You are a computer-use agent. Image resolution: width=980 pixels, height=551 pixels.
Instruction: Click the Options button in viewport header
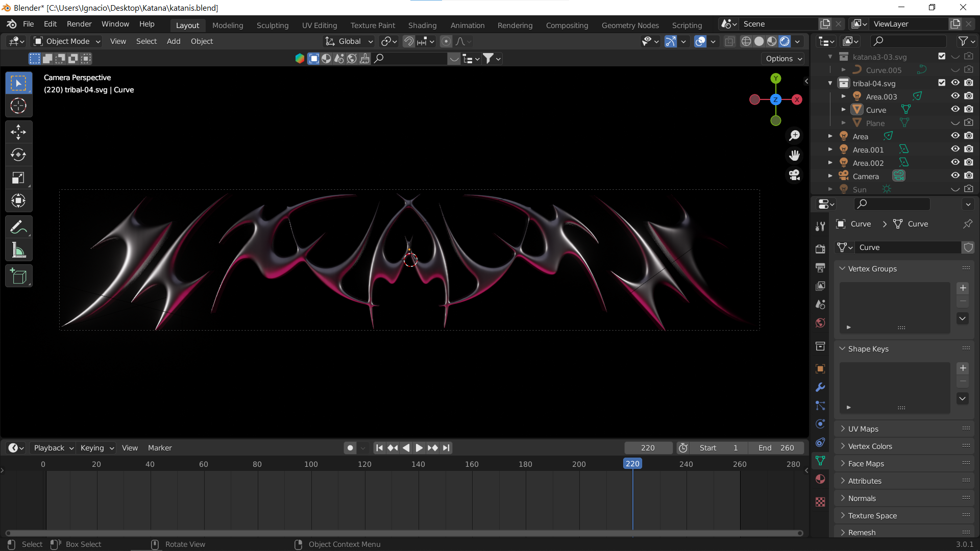coord(783,59)
